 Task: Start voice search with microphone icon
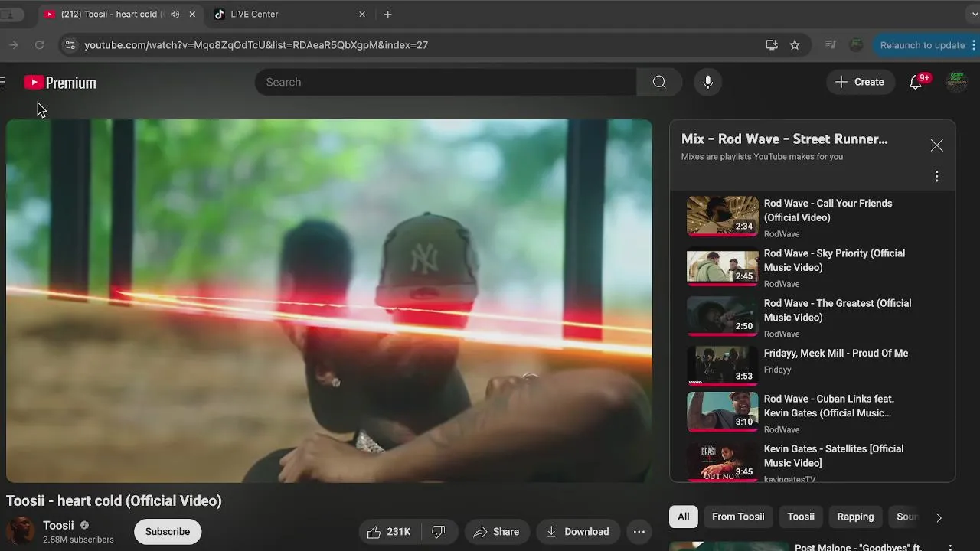tap(708, 82)
